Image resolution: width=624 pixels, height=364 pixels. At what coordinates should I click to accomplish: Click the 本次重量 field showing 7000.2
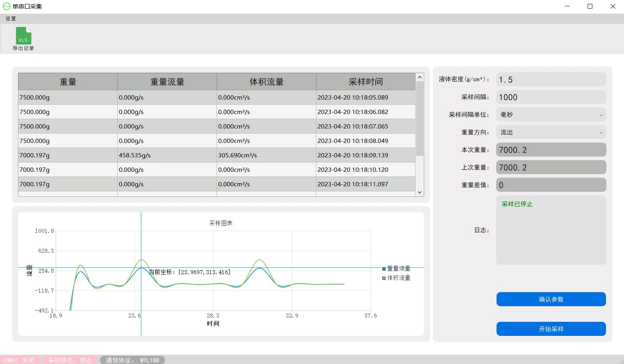[x=551, y=150]
